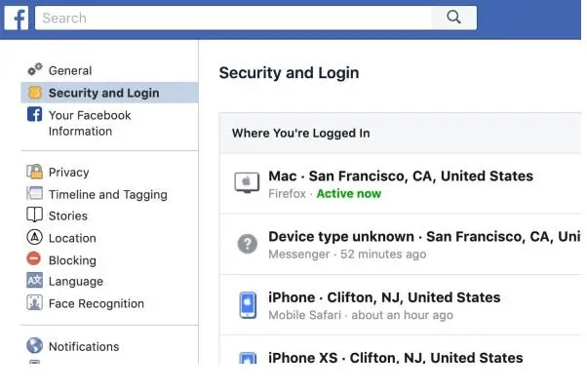This screenshot has width=587, height=392.
Task: Click the Notifications globe icon
Action: click(35, 346)
